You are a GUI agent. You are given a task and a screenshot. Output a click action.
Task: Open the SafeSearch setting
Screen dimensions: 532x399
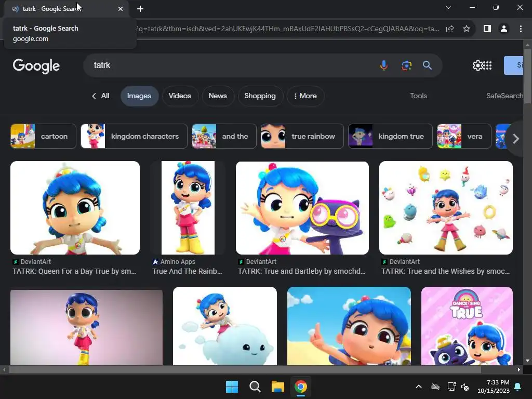click(x=504, y=96)
